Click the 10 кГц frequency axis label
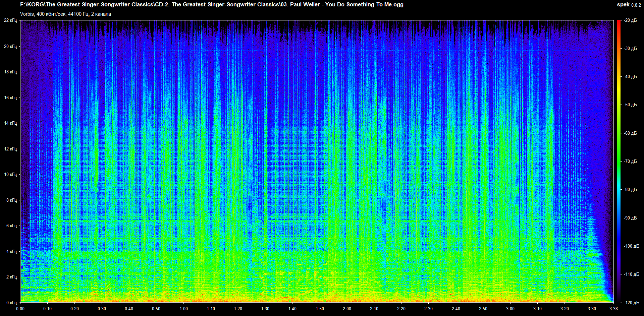 click(10, 174)
